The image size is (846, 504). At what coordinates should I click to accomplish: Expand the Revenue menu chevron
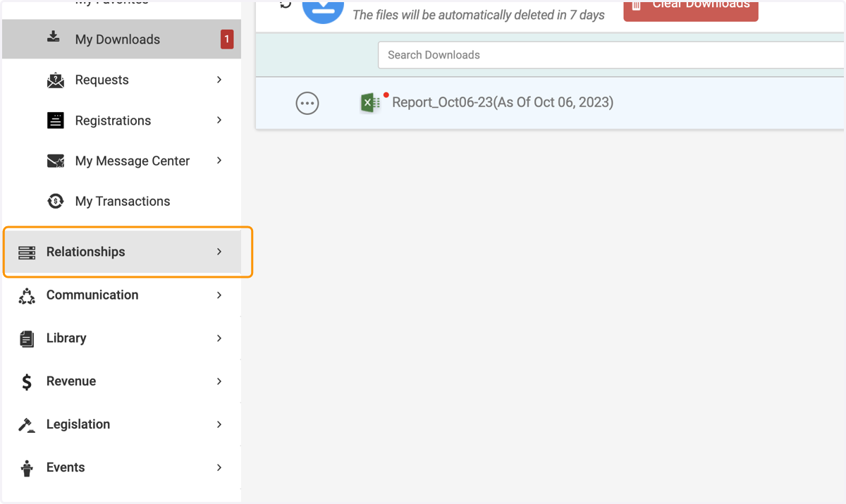pyautogui.click(x=219, y=381)
